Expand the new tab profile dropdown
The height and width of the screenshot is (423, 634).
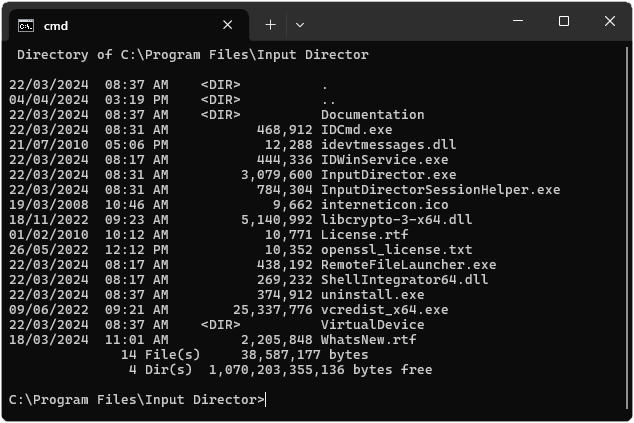click(x=301, y=24)
